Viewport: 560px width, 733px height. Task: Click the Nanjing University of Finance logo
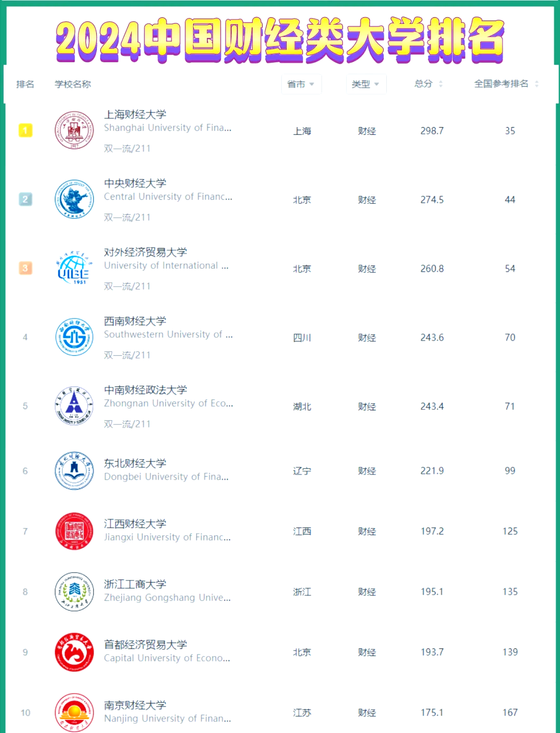click(x=74, y=712)
